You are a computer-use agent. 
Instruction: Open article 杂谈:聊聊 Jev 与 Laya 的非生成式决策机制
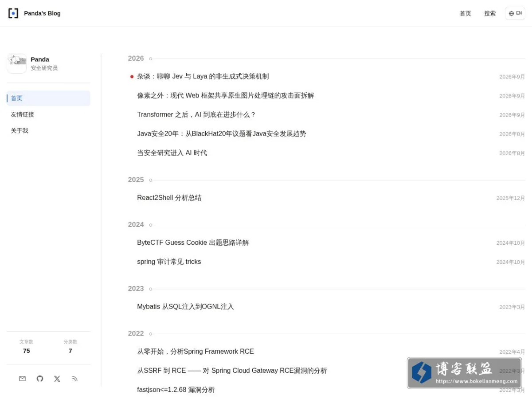pyautogui.click(x=203, y=76)
